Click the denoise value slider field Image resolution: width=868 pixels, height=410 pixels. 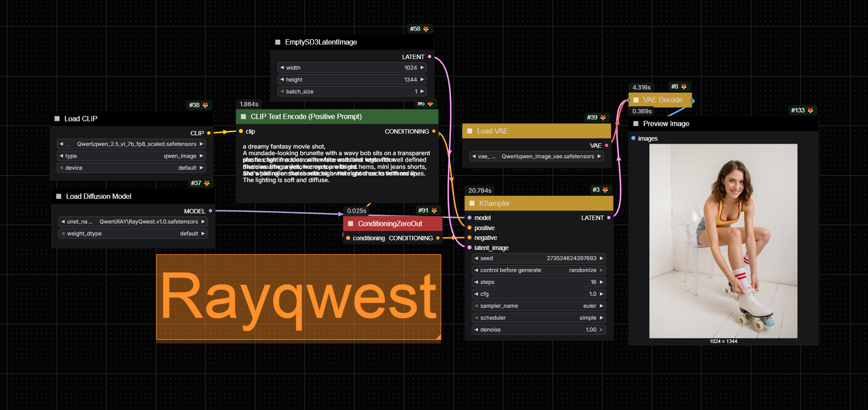[x=538, y=330]
